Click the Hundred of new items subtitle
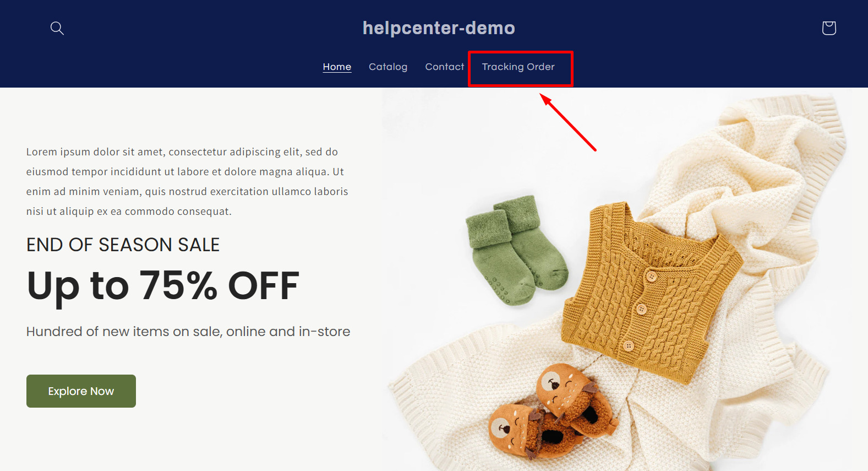This screenshot has height=471, width=868. pyautogui.click(x=188, y=332)
